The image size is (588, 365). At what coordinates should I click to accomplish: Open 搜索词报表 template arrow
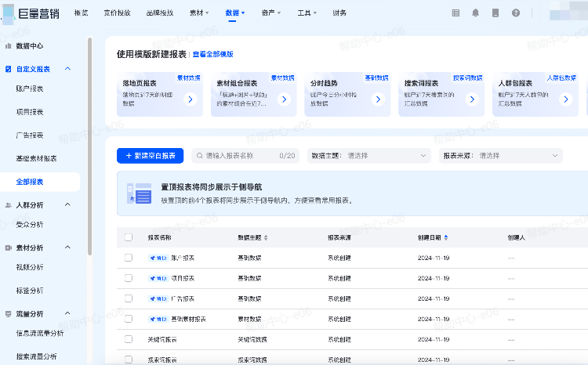coord(472,99)
